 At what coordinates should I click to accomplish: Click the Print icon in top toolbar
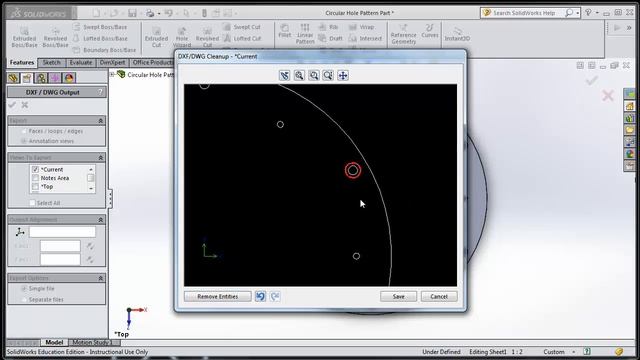tap(150, 13)
